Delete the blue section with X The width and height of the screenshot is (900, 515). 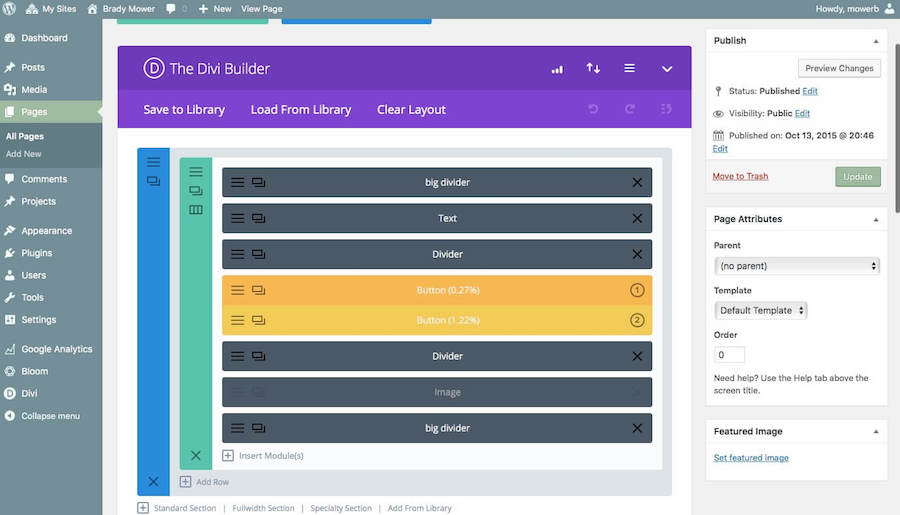[153, 481]
